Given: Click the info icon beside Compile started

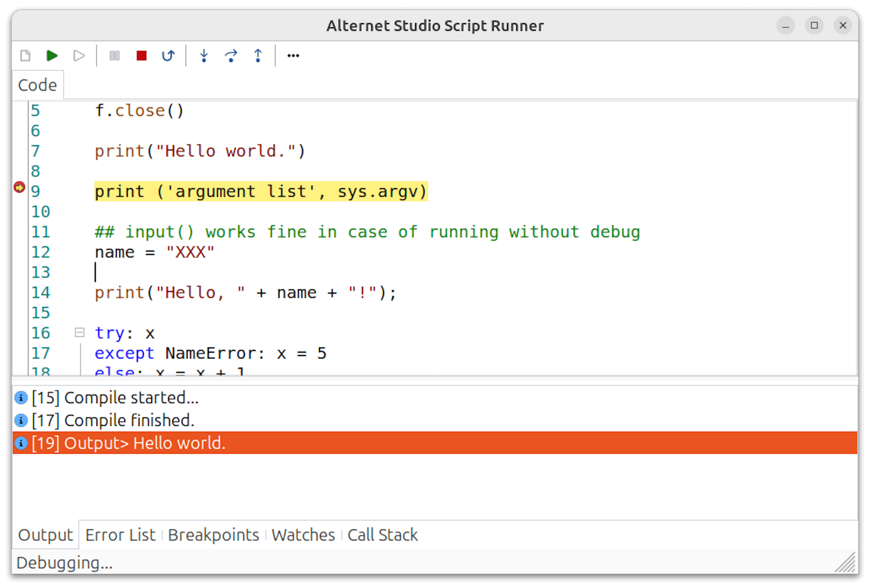Looking at the screenshot, I should 21,398.
